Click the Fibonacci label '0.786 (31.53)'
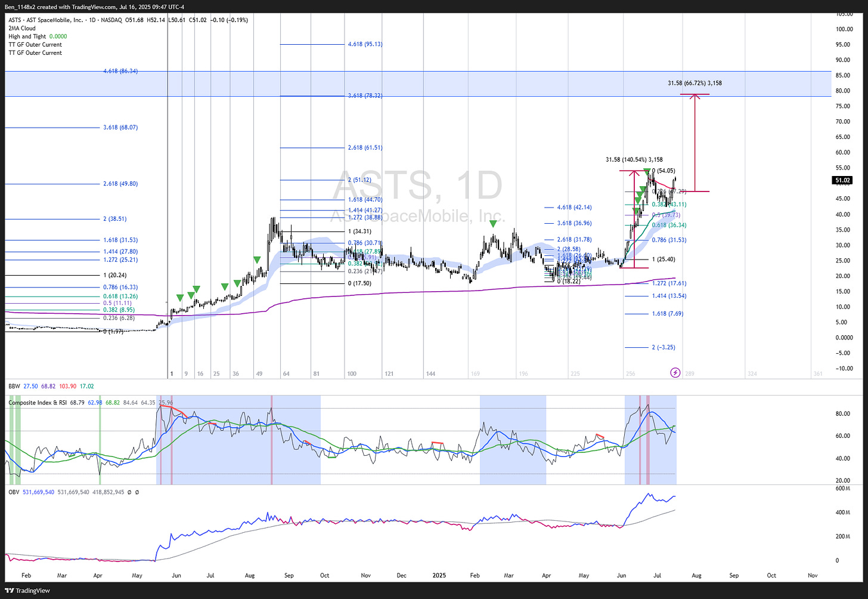The image size is (868, 599). tap(669, 240)
